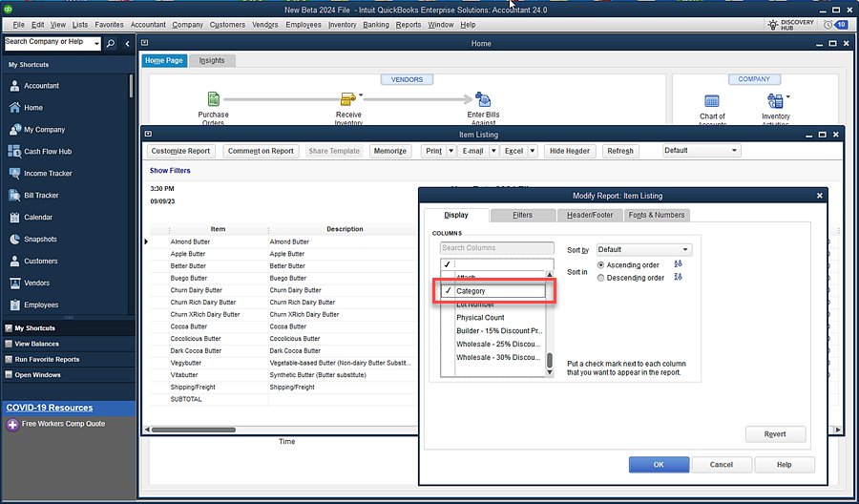This screenshot has width=859, height=504.
Task: Open Cash Flow Hub in sidebar
Action: [47, 151]
